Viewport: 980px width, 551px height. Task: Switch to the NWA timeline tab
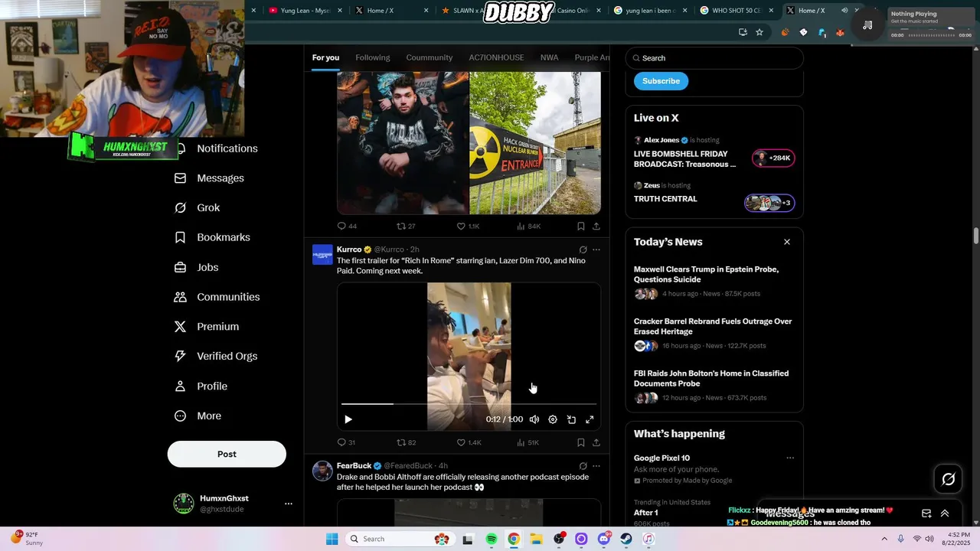549,57
